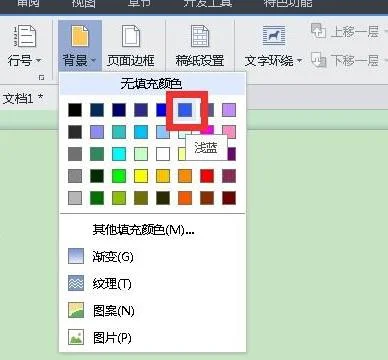This screenshot has height=360, width=388.
Task: Pick the gold swatch
Action: coord(163,176)
